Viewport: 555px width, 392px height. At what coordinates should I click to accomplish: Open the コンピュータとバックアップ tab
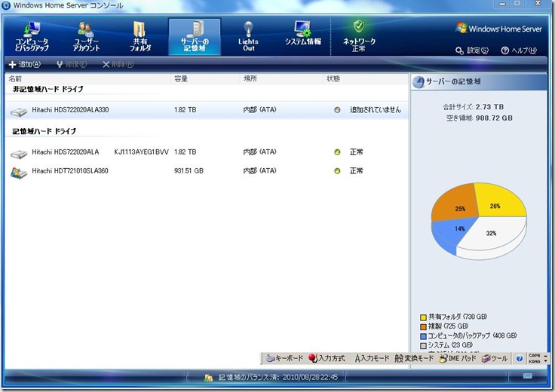coord(32,37)
